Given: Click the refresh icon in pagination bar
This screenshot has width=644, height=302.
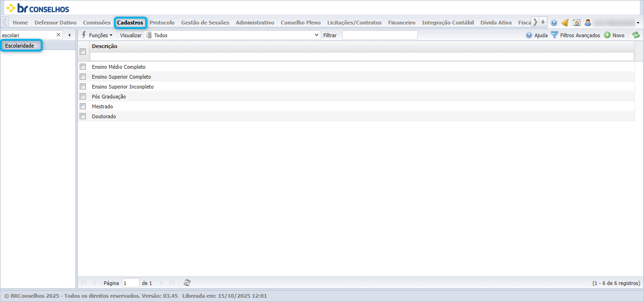Looking at the screenshot, I should click(187, 283).
